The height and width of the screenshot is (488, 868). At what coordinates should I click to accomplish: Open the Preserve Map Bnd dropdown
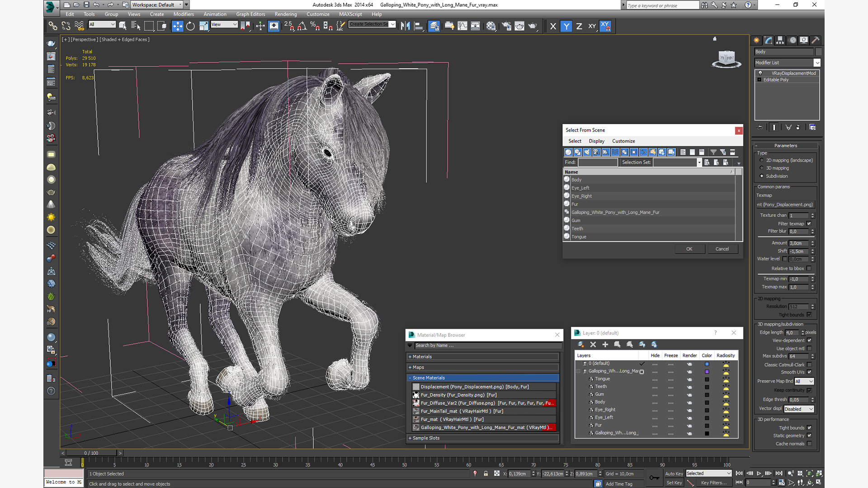(804, 381)
